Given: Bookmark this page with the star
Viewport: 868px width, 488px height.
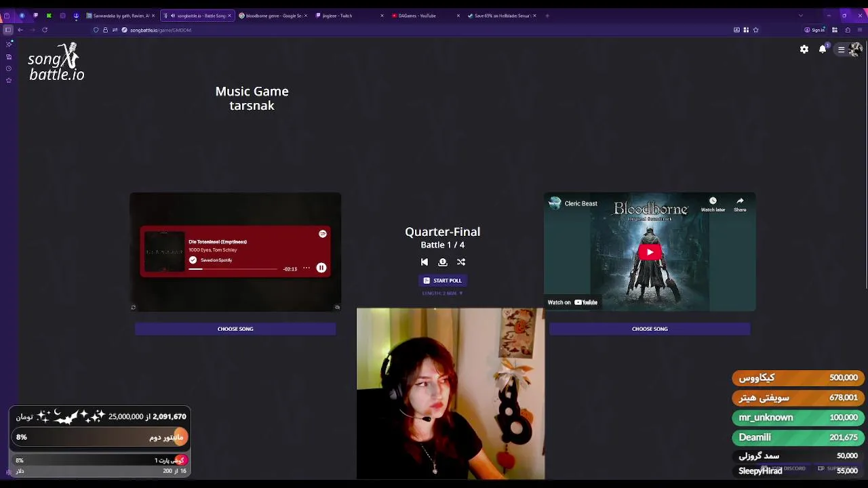Looking at the screenshot, I should [755, 30].
